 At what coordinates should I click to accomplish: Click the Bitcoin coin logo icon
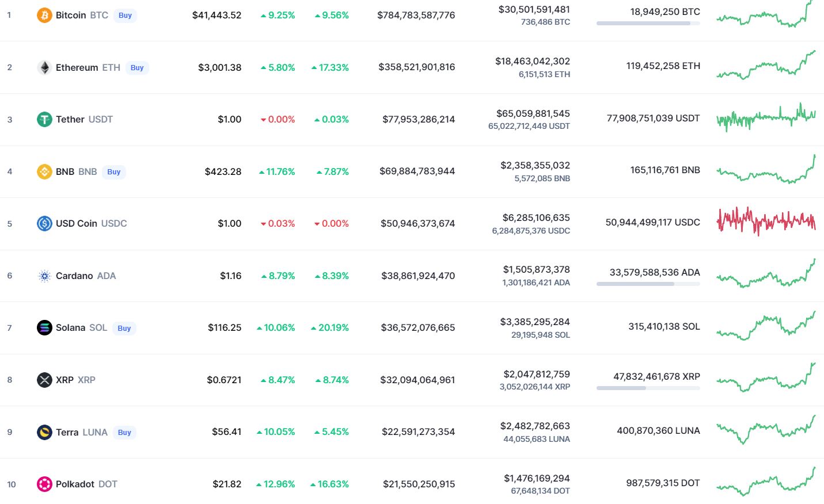point(44,16)
